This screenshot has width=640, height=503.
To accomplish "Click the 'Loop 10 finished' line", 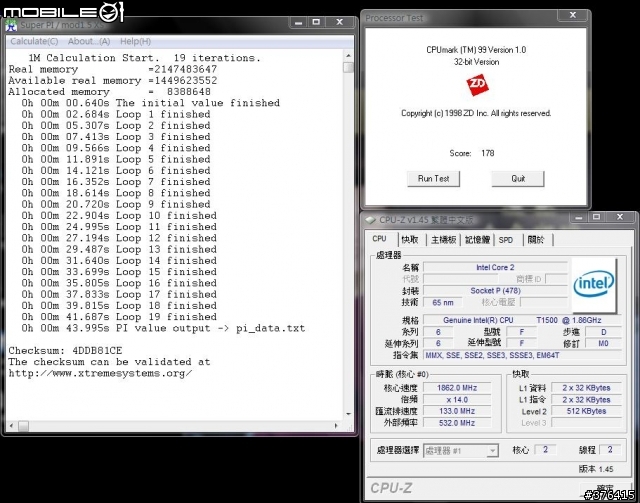I will 119,216.
